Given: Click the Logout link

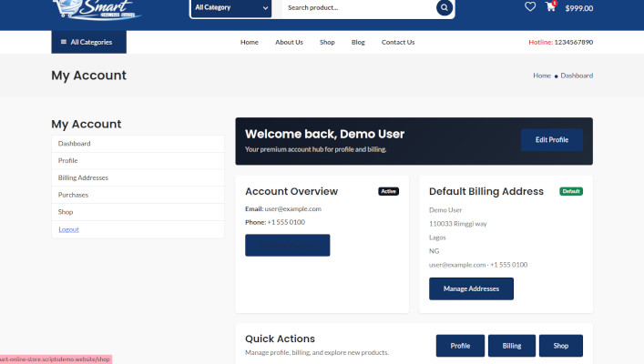Looking at the screenshot, I should [x=68, y=229].
